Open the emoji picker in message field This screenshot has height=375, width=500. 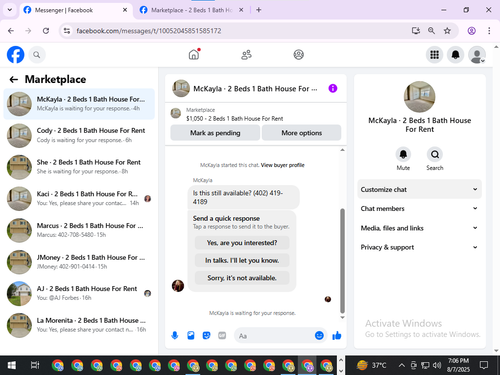(x=319, y=335)
